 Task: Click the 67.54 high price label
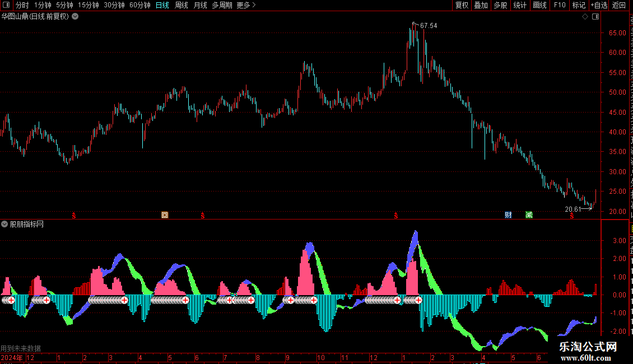429,26
